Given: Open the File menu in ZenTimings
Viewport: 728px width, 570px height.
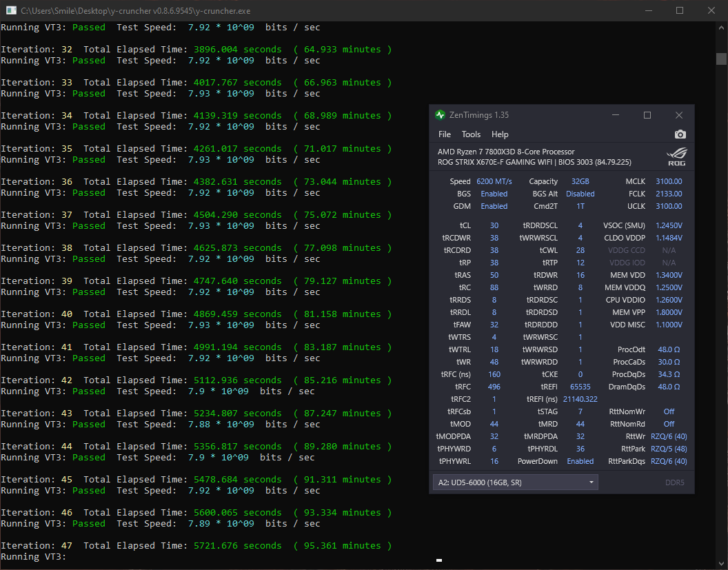Looking at the screenshot, I should pos(445,134).
